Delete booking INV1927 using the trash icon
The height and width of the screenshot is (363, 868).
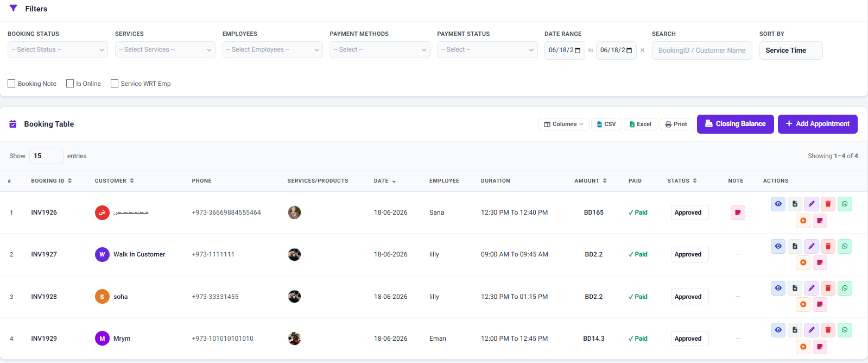[x=828, y=246]
